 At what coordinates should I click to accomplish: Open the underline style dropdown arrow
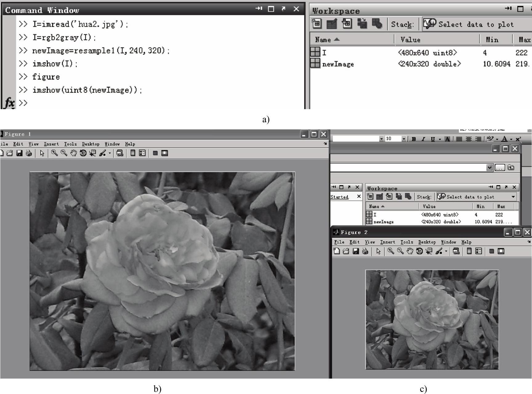[440, 139]
